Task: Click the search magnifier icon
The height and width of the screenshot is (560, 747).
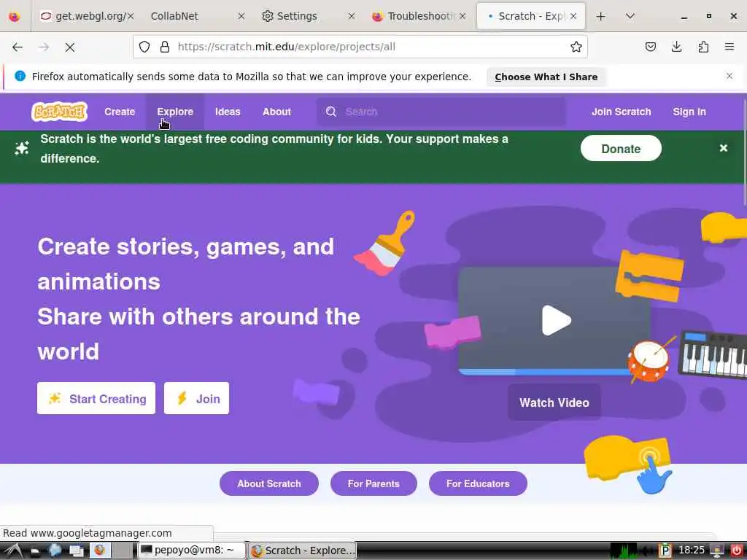Action: pos(331,112)
